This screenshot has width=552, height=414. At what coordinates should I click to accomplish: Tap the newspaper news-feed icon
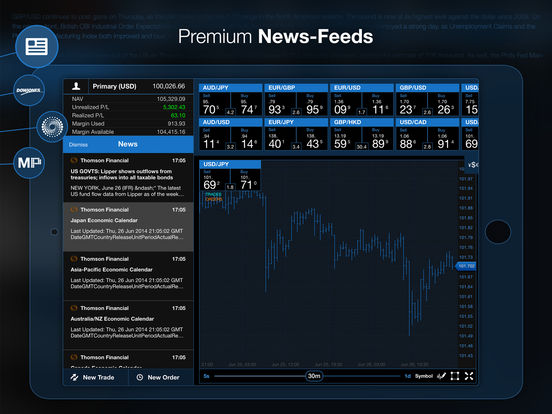[x=37, y=46]
